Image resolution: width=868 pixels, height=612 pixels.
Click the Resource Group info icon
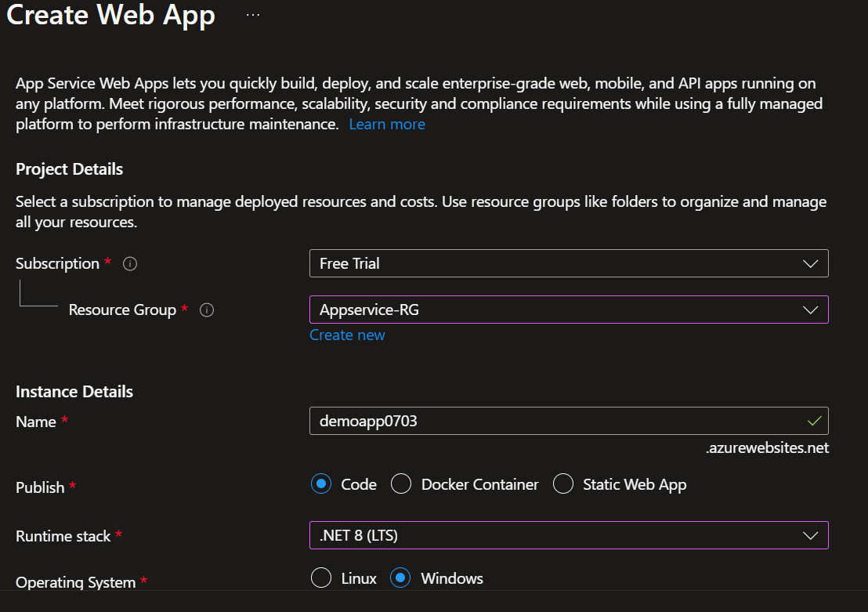[207, 310]
